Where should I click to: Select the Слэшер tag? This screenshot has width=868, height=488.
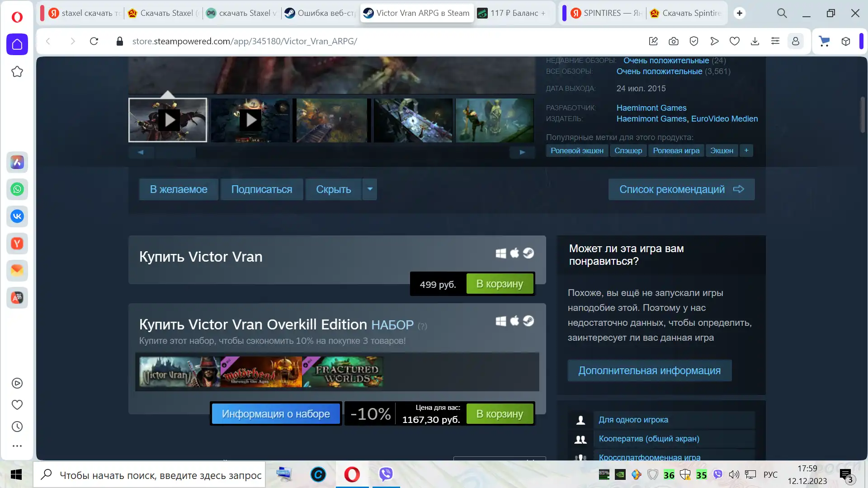point(628,150)
